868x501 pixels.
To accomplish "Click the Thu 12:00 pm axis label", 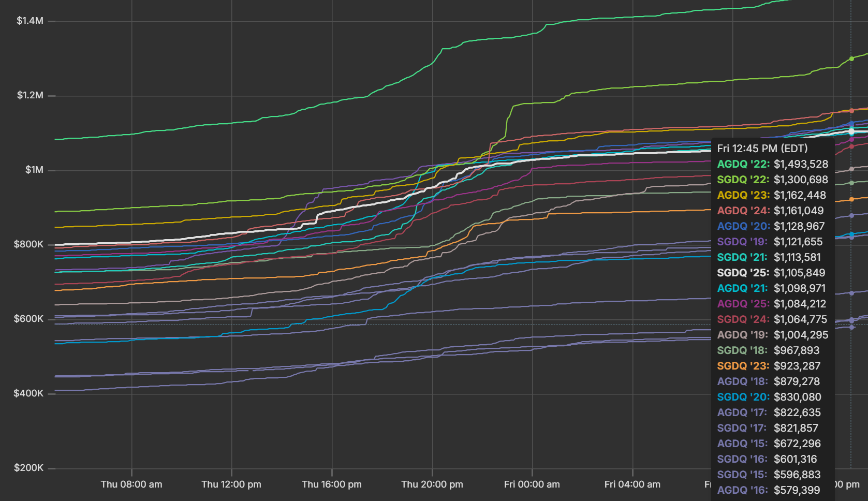I will (x=231, y=484).
